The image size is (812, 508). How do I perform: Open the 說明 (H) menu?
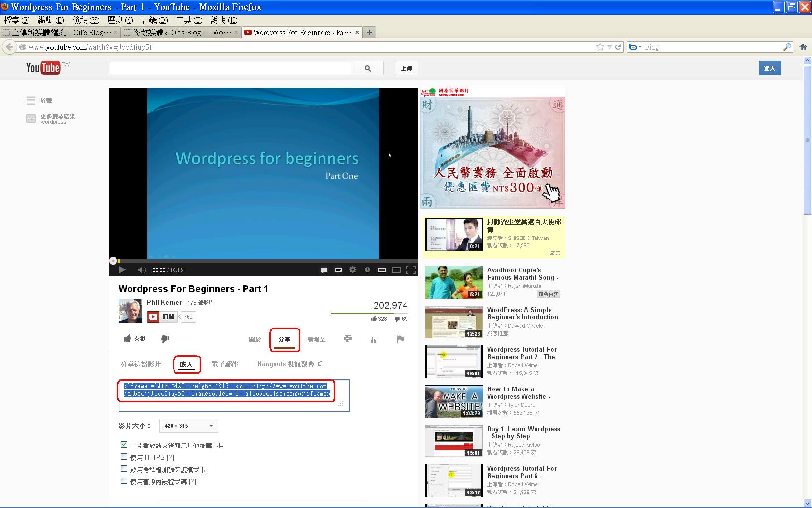224,20
